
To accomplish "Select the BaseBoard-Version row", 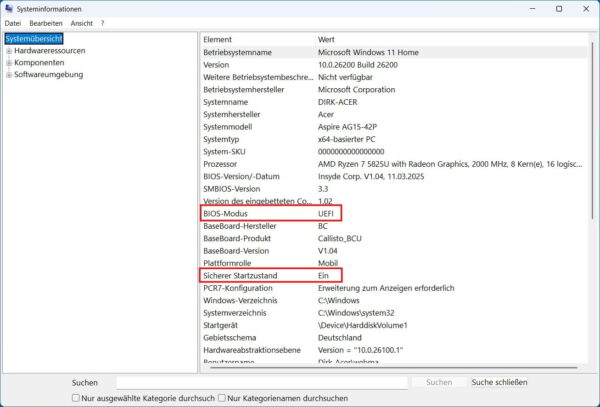I will click(x=394, y=251).
